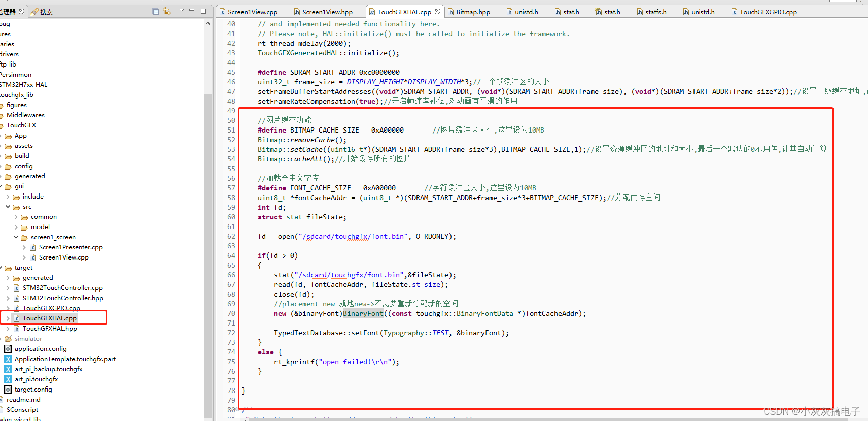Click the target.config gear file icon
Image resolution: width=868 pixels, height=421 pixels.
(x=8, y=390)
